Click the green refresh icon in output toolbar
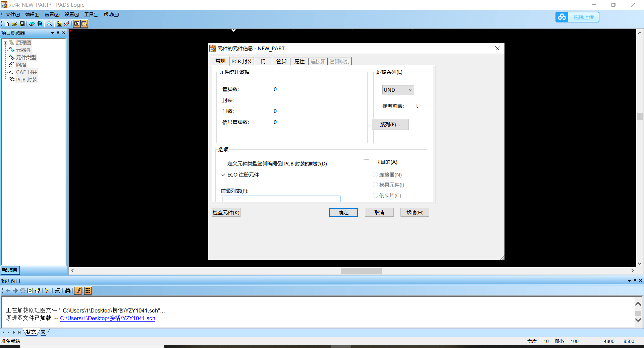 [x=30, y=291]
